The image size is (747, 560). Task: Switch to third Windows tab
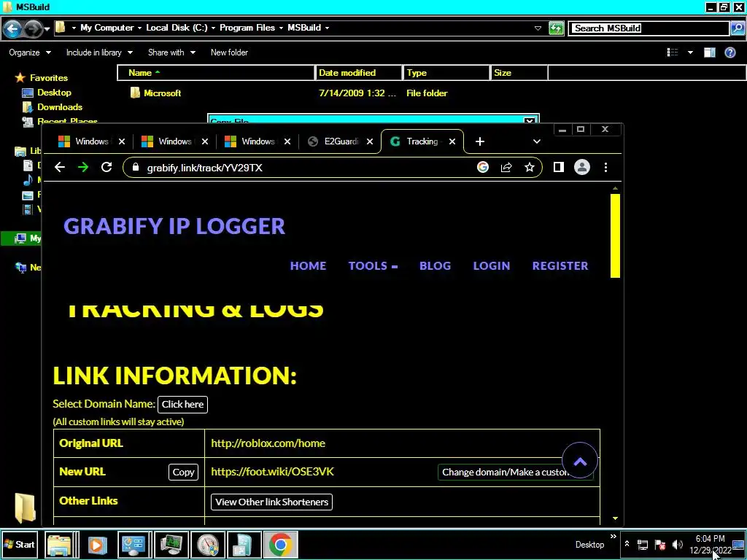point(258,141)
